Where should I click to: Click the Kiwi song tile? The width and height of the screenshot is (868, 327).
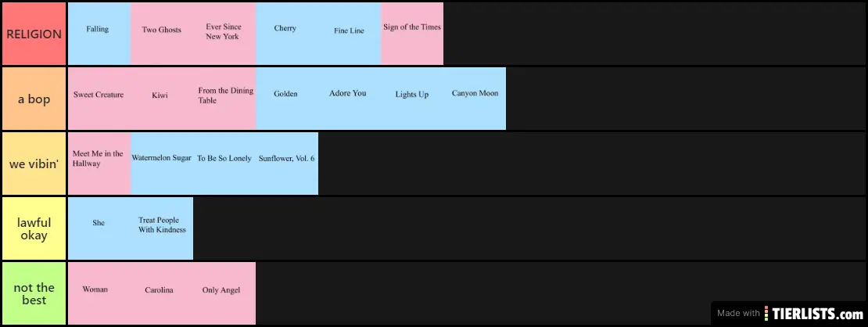pos(162,99)
